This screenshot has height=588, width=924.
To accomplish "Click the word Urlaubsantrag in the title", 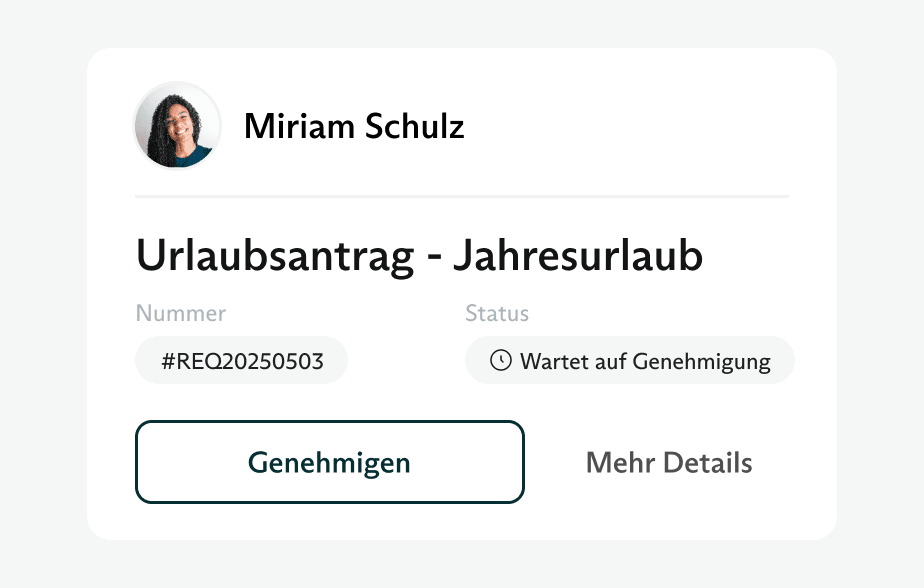I will click(x=275, y=256).
